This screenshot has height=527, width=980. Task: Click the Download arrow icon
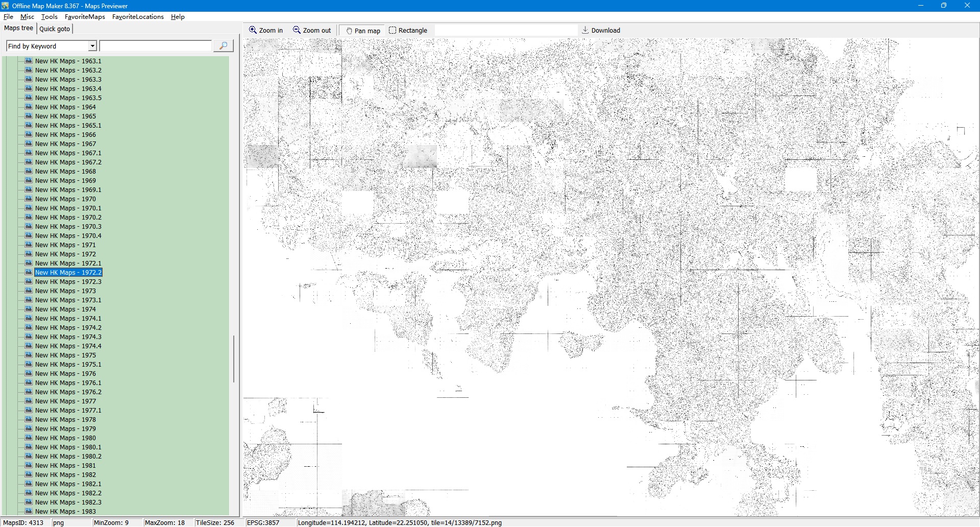click(x=585, y=30)
